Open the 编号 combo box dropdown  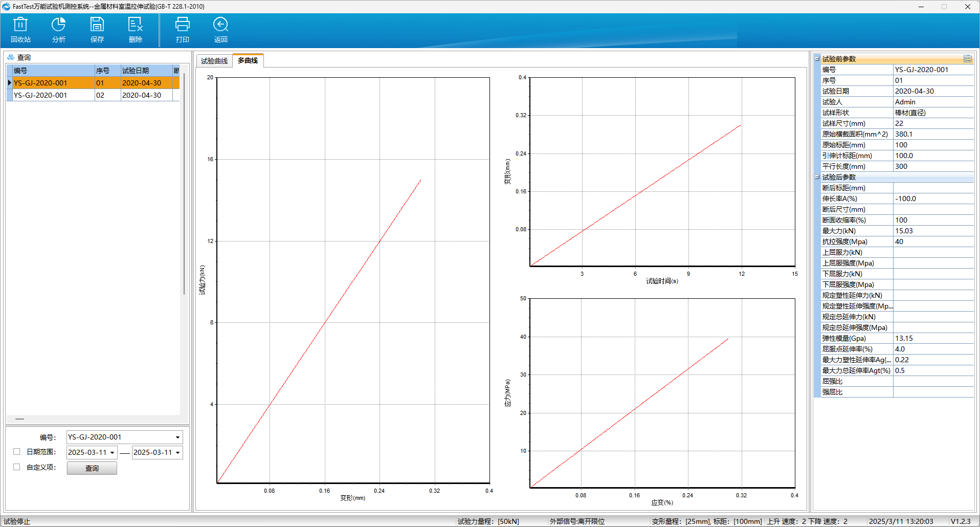point(177,437)
